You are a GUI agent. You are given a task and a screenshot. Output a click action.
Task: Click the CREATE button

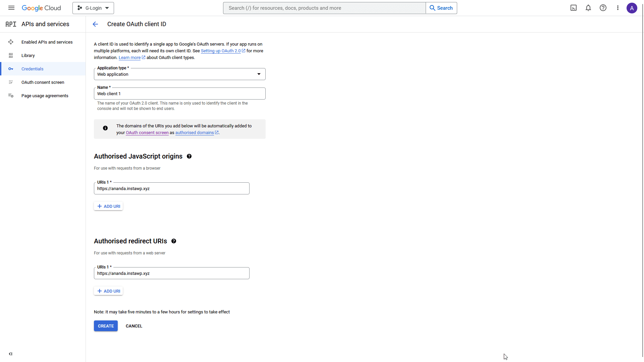(106, 326)
